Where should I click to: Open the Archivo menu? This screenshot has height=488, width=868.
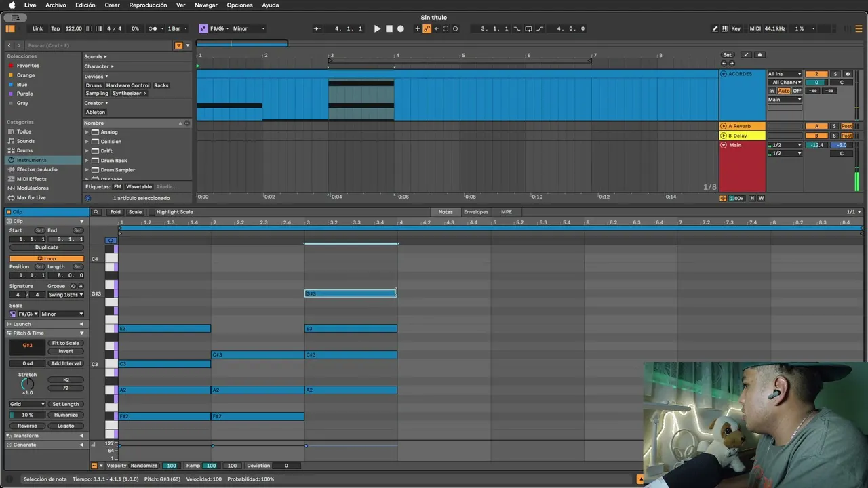(56, 5)
